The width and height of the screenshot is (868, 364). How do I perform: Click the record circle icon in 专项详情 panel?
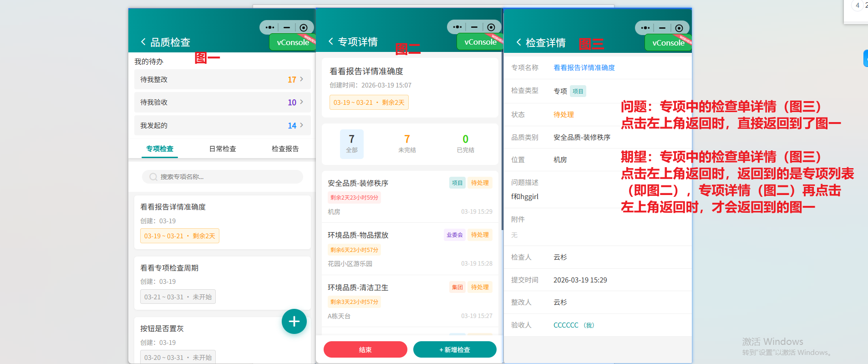tap(491, 27)
